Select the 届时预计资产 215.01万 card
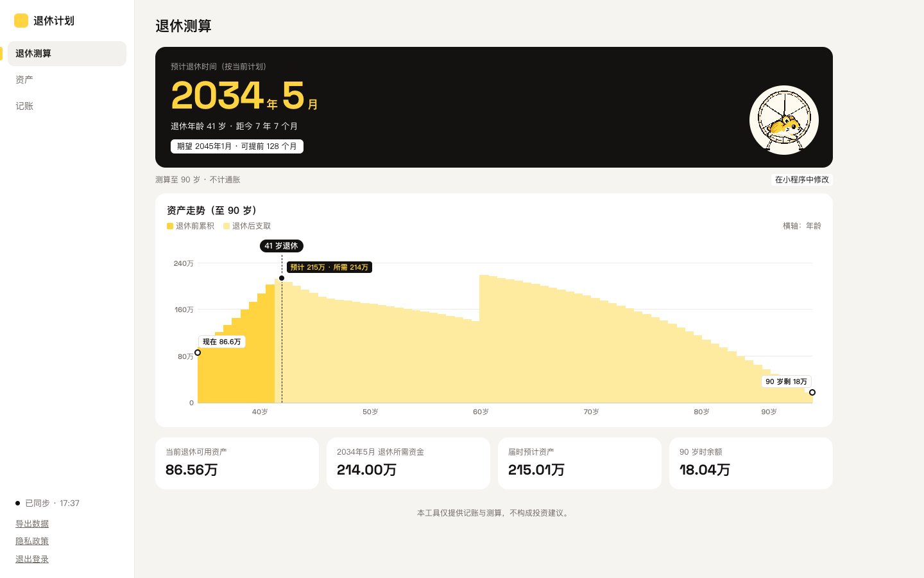The image size is (924, 578). pos(579,464)
